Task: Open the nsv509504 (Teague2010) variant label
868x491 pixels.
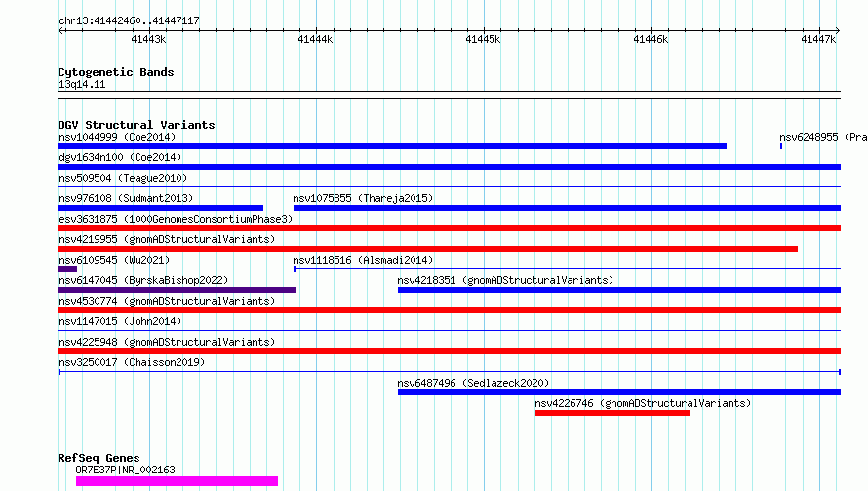Action: 123,178
